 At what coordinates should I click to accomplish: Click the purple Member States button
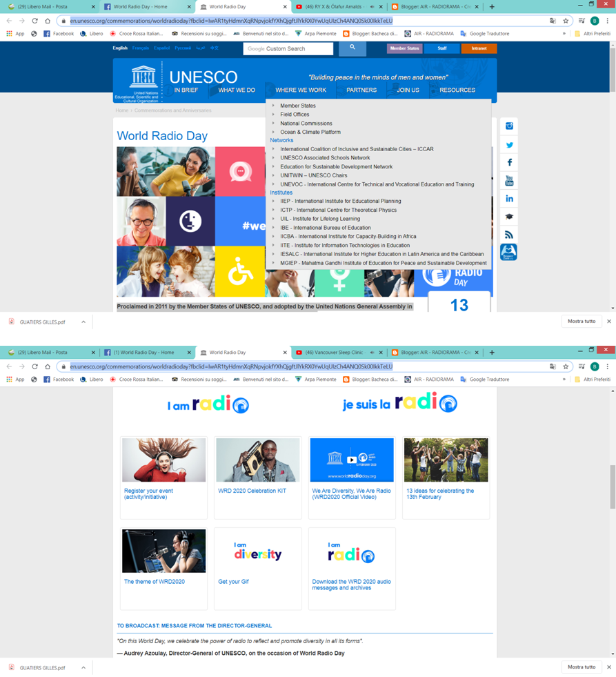404,48
